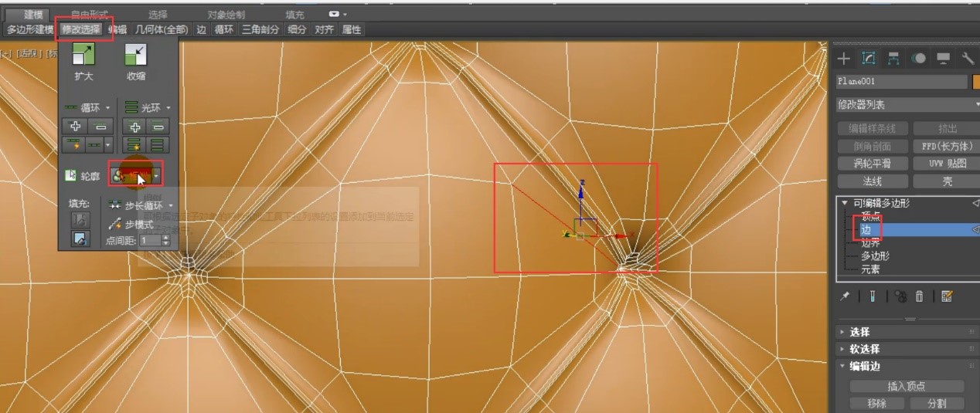Select the 轮廓 outline tool
This screenshot has height=413, width=980.
[x=82, y=176]
